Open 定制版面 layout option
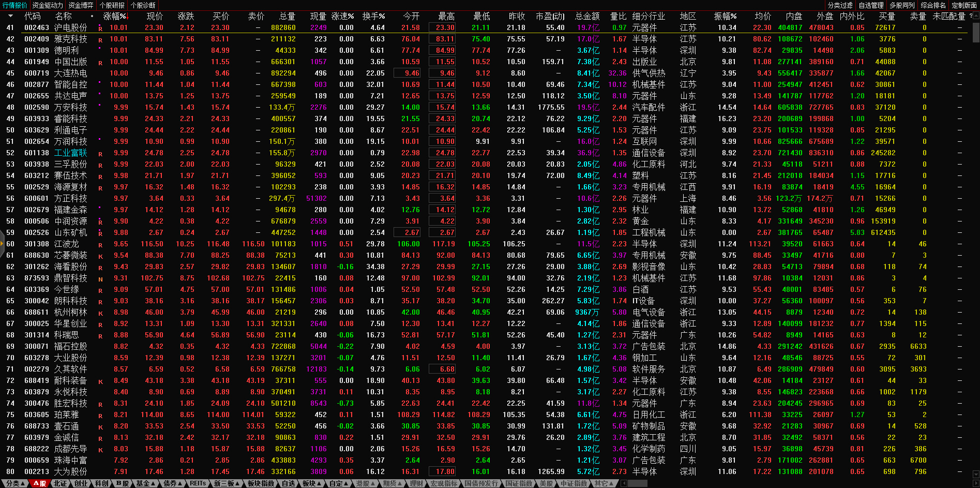 pos(964,5)
